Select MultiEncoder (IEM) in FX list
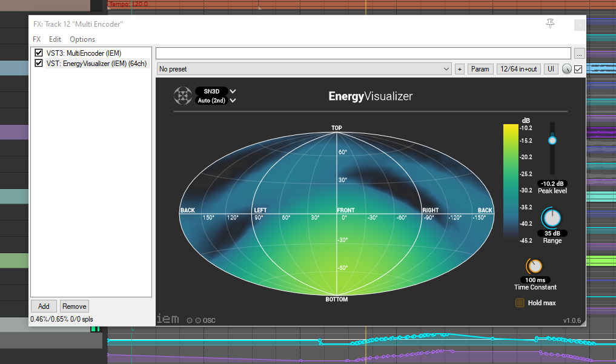The height and width of the screenshot is (364, 616). (84, 53)
